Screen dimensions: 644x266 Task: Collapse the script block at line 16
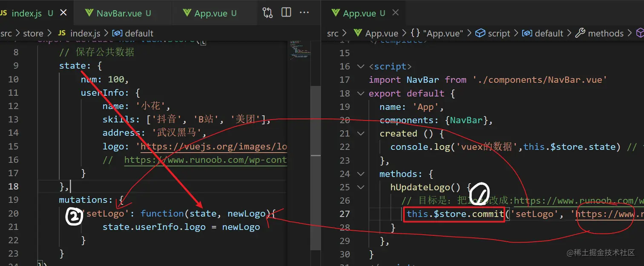pos(361,66)
